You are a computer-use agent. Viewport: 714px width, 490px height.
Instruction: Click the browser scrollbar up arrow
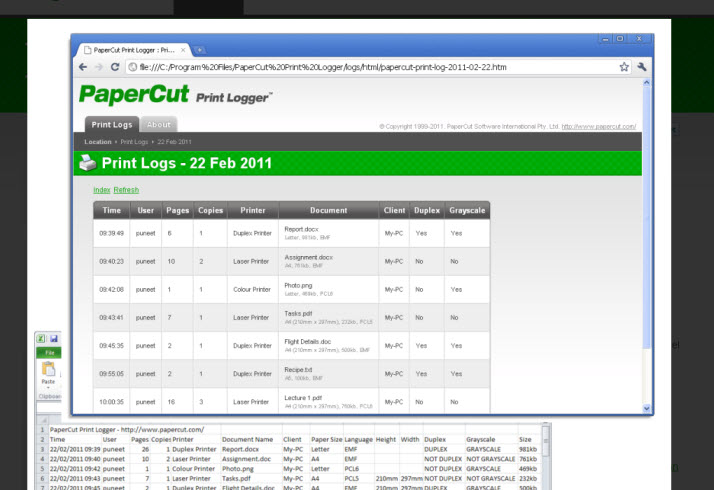[646, 83]
